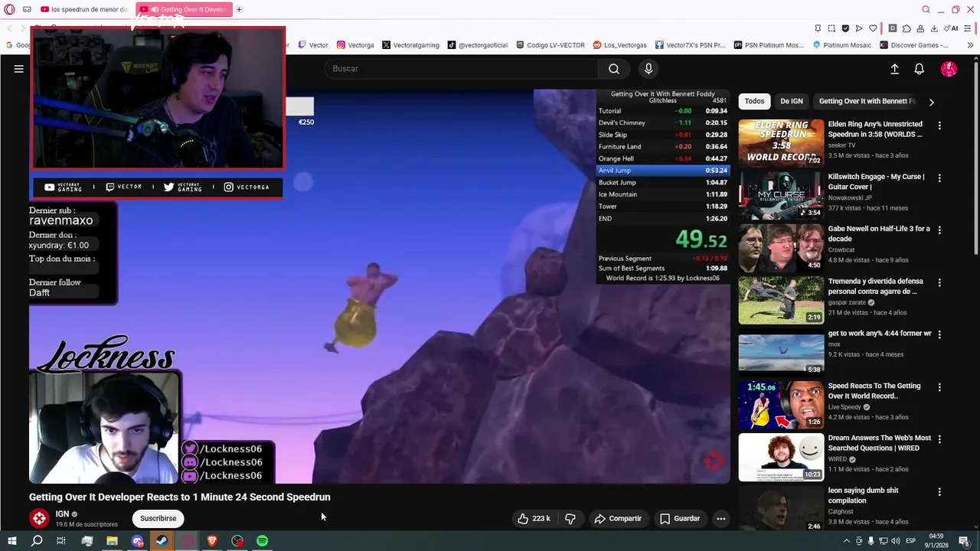Open Discover Games bookmark
The width and height of the screenshot is (980, 551).
[x=914, y=45]
